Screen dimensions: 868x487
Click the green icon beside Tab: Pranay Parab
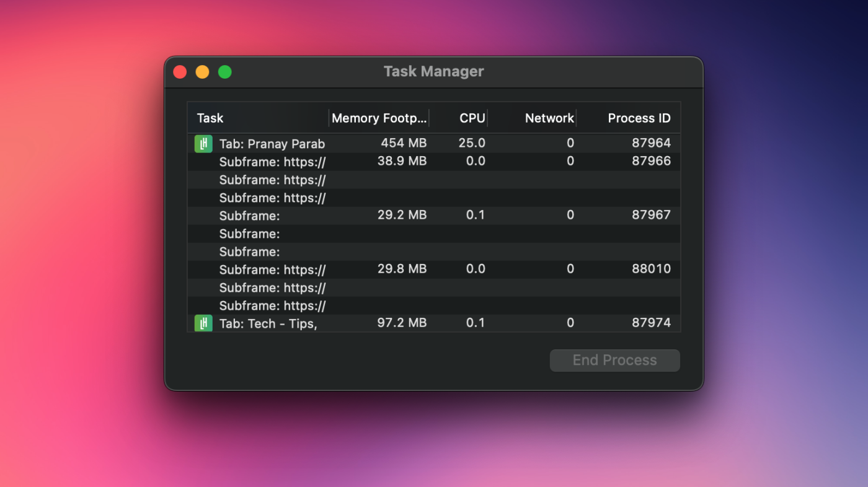coord(203,144)
